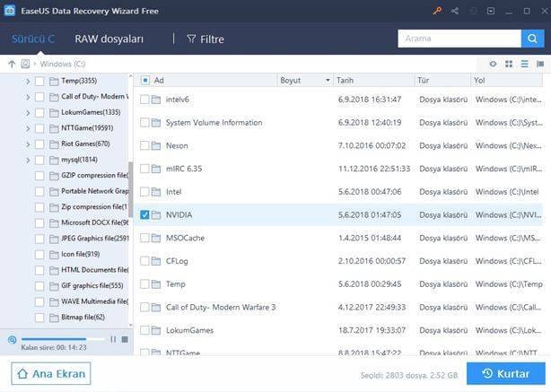551x392 pixels.
Task: Go up one level with arrow icon
Action: click(12, 64)
